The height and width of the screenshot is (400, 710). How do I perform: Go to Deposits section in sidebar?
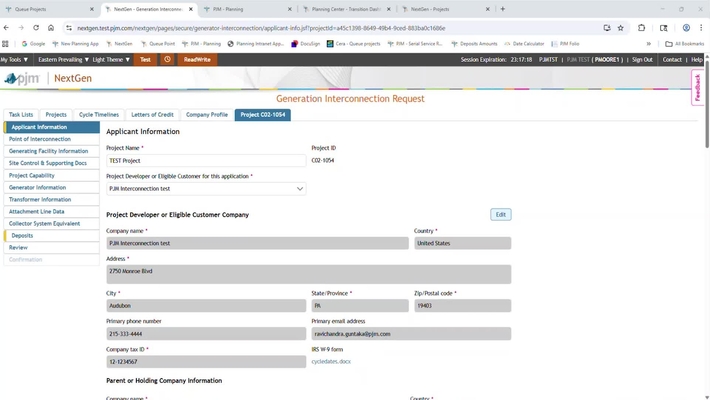click(22, 236)
